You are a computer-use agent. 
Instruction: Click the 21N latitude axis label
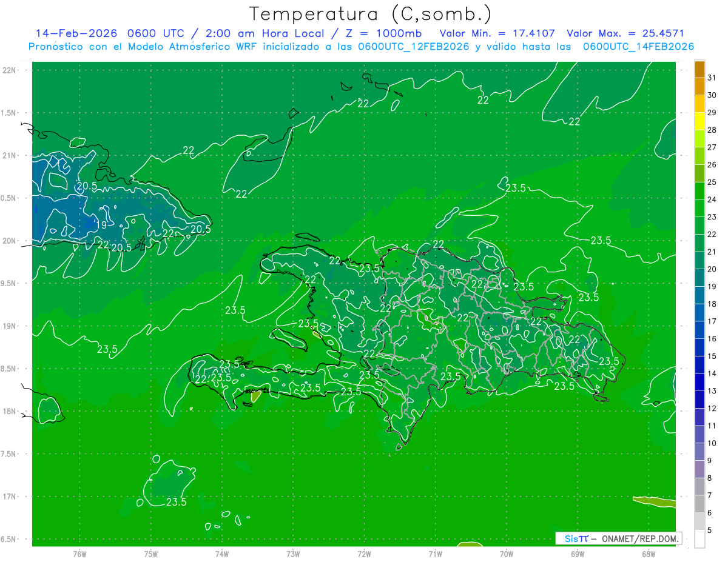click(x=9, y=155)
